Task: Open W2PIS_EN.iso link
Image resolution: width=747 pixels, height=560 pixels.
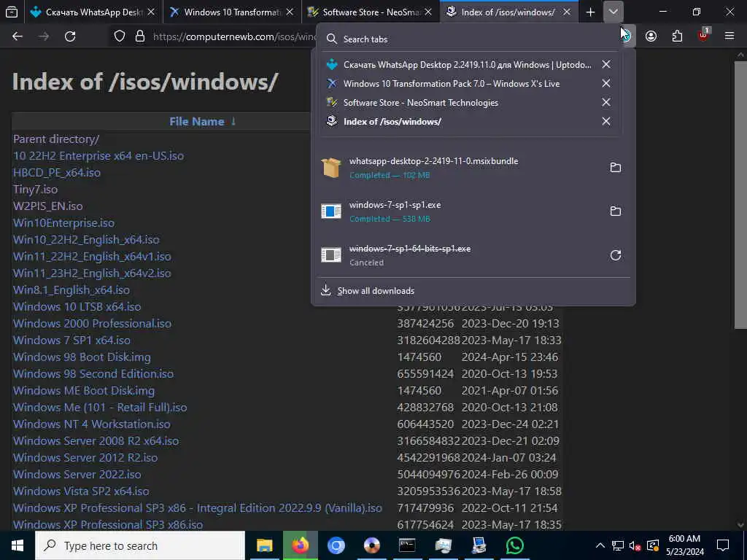Action: coord(47,206)
